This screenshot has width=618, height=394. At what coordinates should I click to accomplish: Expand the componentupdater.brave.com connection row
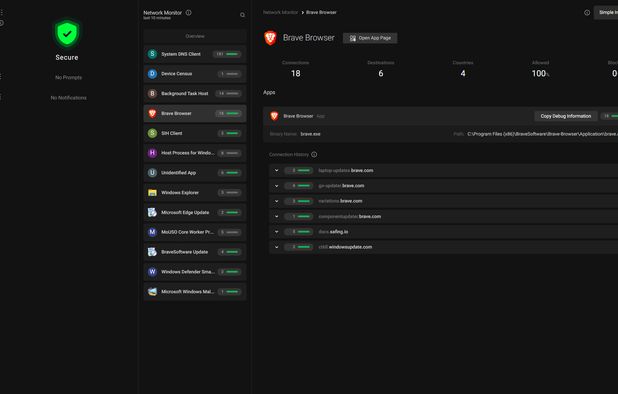coord(277,217)
